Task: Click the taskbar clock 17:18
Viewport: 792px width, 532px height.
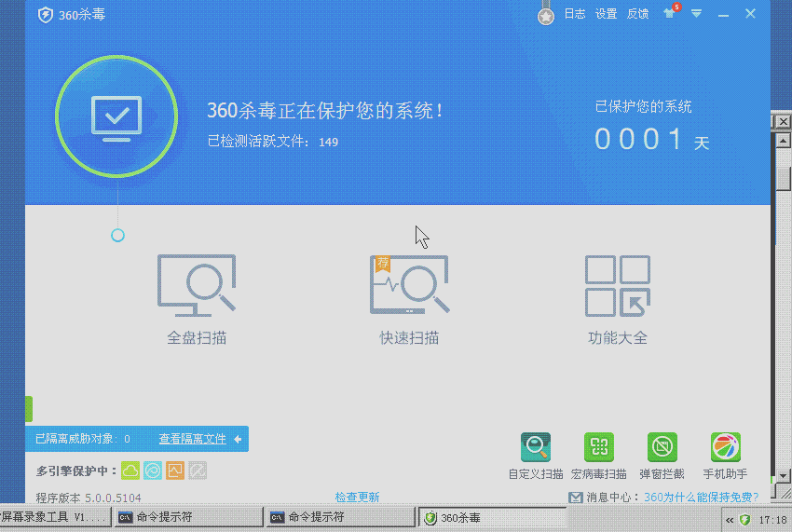Action: pyautogui.click(x=772, y=519)
